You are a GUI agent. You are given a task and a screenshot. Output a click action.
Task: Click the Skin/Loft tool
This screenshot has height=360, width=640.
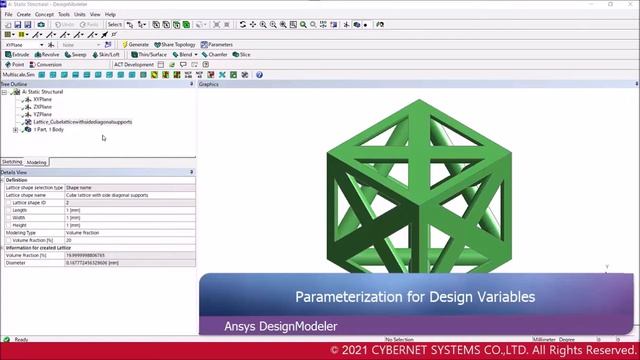click(x=106, y=54)
